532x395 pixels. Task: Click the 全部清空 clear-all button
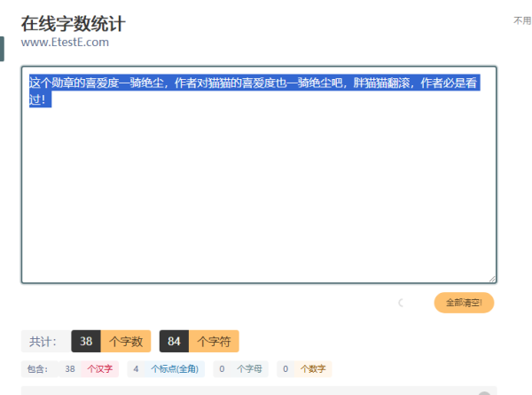[x=464, y=303]
